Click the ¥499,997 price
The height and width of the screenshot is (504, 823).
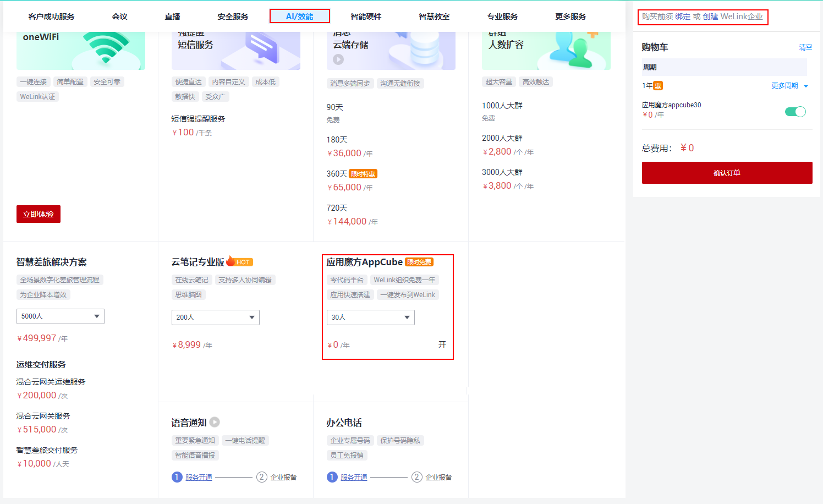click(x=37, y=338)
